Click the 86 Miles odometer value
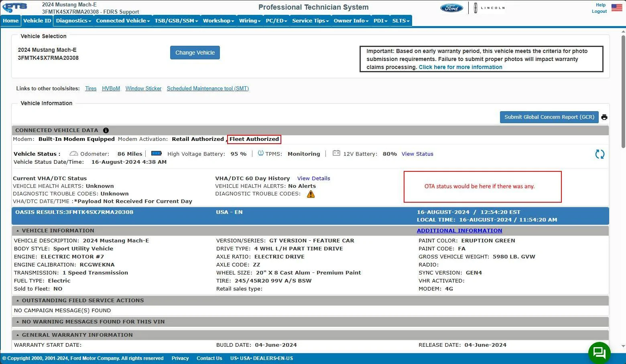The image size is (626, 364). click(130, 154)
